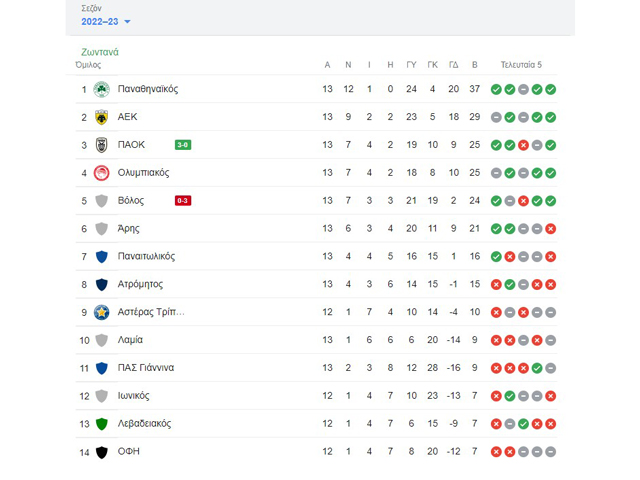Click the Παναιτωλικός shield icon

click(101, 257)
